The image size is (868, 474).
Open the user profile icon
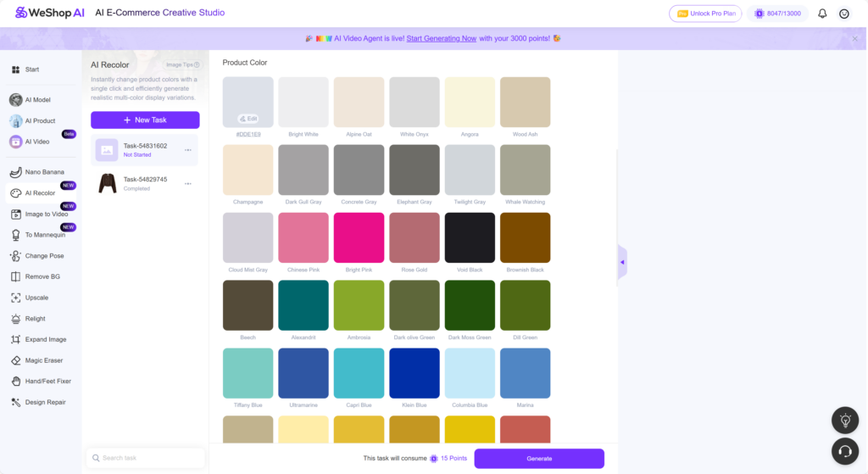(844, 14)
